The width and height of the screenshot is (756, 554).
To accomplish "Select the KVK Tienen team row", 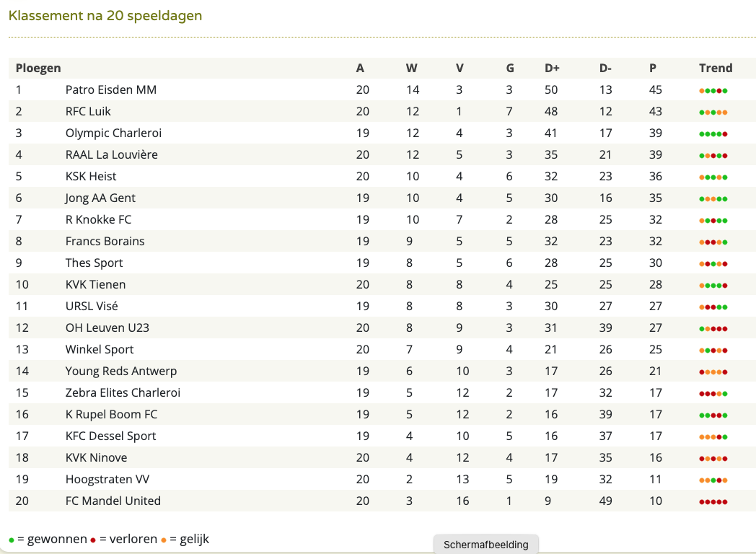I will tap(382, 284).
